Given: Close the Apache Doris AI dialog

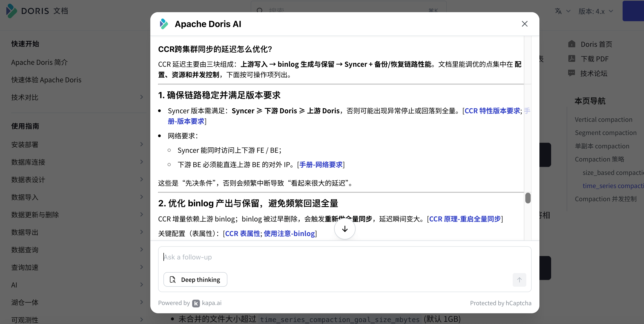Looking at the screenshot, I should (525, 24).
